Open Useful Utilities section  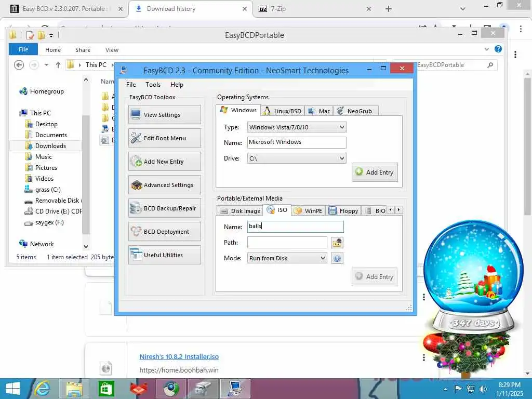(165, 255)
